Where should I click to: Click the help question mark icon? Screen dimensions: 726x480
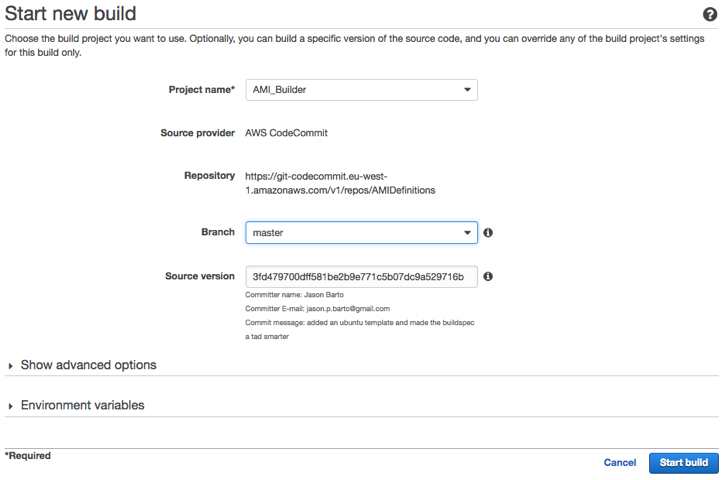point(710,14)
